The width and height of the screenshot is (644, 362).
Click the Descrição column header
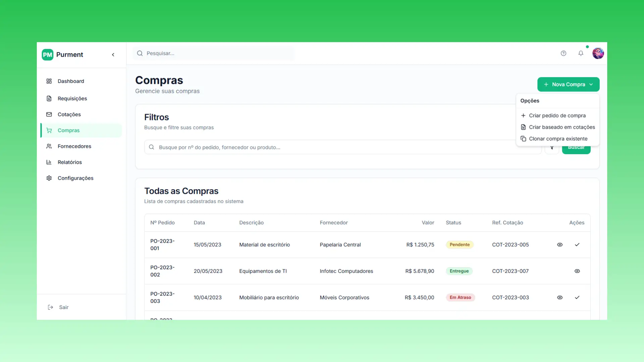(x=251, y=223)
